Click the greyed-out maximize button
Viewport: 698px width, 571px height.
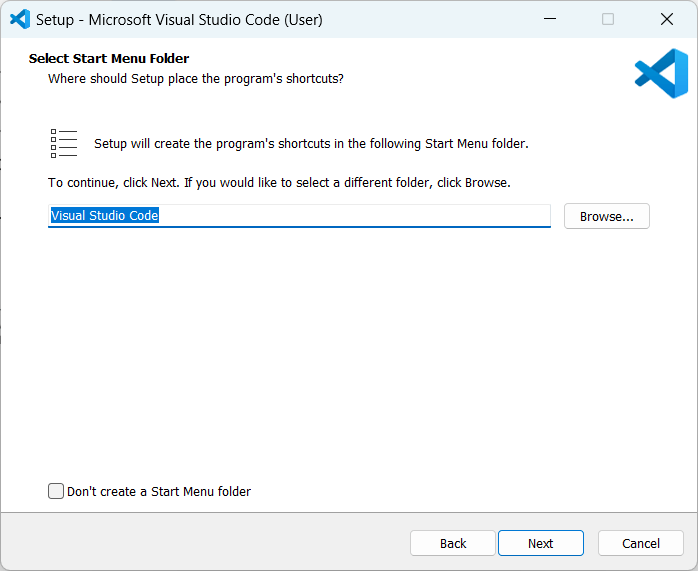[x=608, y=19]
